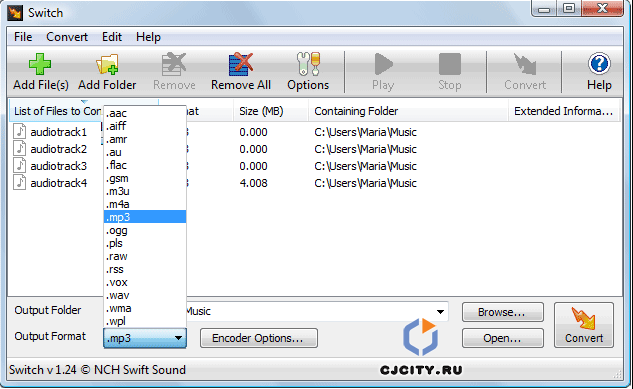This screenshot has height=389, width=633.
Task: Sort by List of Files column header
Action: [57, 111]
